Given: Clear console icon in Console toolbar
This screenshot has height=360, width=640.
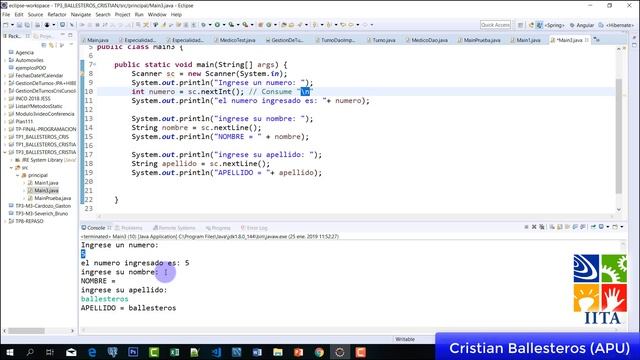Looking at the screenshot, I should point(552,227).
